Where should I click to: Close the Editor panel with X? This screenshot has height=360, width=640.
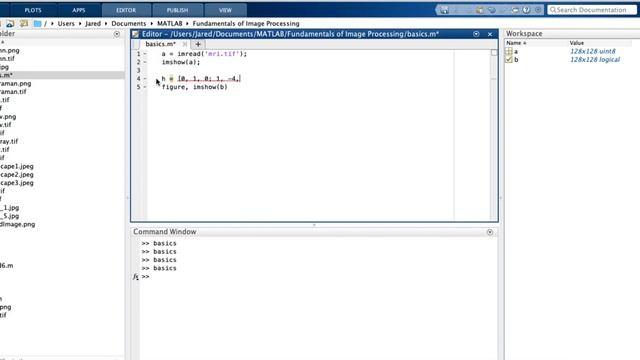click(x=490, y=34)
